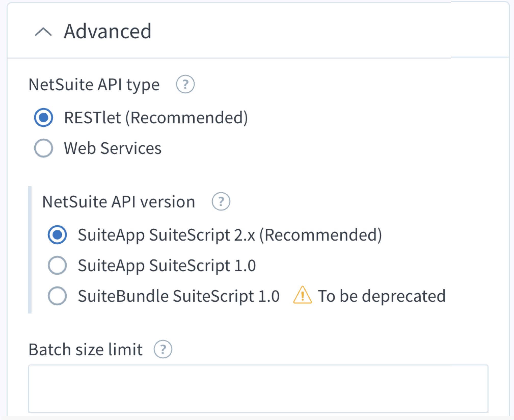Viewport: 514px width, 420px height.
Task: Choose SuiteBundle SuiteScript 1.0 radio circle
Action: [x=57, y=296]
